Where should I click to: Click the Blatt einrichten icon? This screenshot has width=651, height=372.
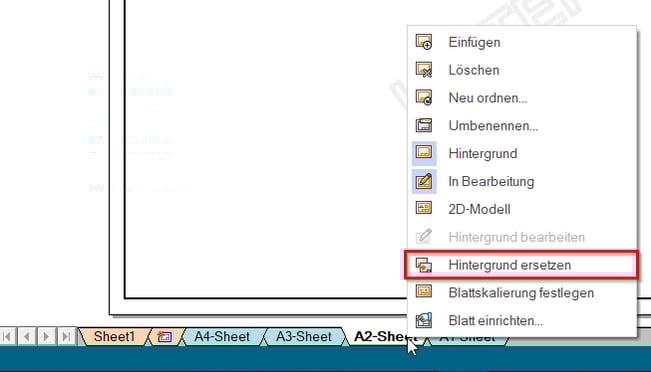pyautogui.click(x=424, y=320)
